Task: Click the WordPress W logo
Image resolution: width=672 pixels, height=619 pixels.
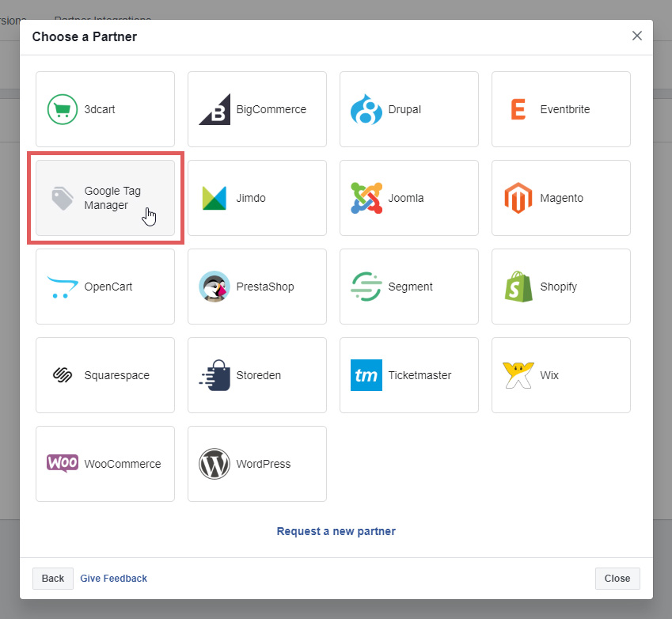Action: (x=215, y=464)
